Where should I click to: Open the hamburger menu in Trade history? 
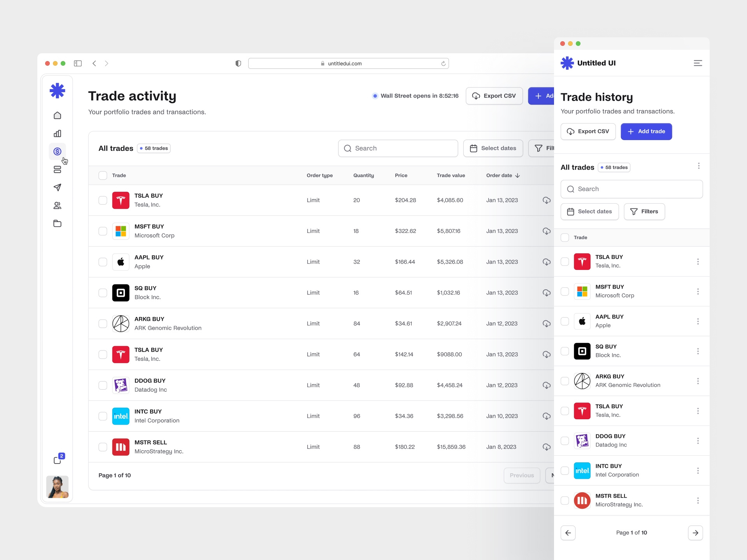[698, 63]
